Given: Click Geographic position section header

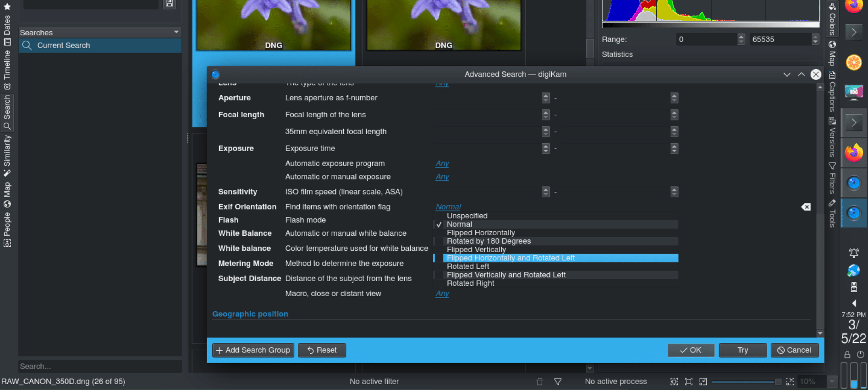Looking at the screenshot, I should pyautogui.click(x=250, y=314).
